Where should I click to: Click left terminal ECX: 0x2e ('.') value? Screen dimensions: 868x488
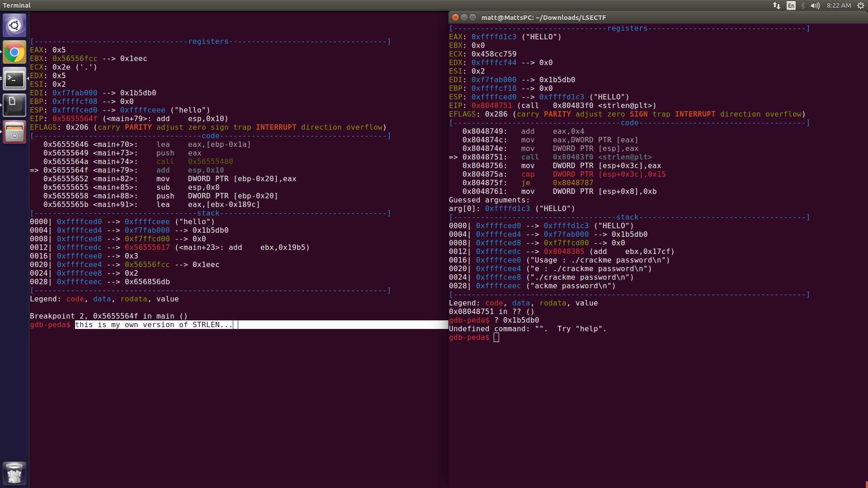pos(75,67)
